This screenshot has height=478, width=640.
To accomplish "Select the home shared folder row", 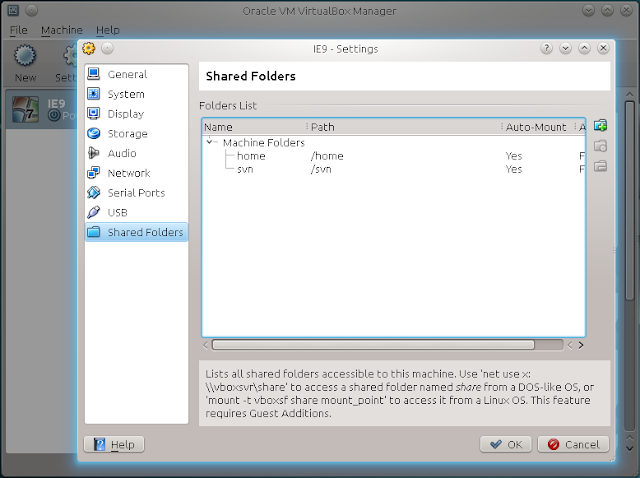I will pyautogui.click(x=394, y=156).
